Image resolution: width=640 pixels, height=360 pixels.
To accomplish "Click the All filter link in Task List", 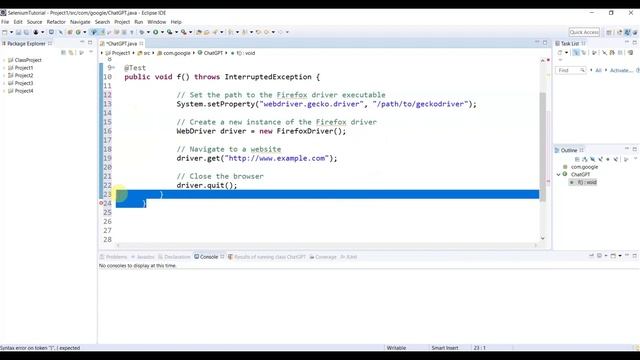I will 598,71.
